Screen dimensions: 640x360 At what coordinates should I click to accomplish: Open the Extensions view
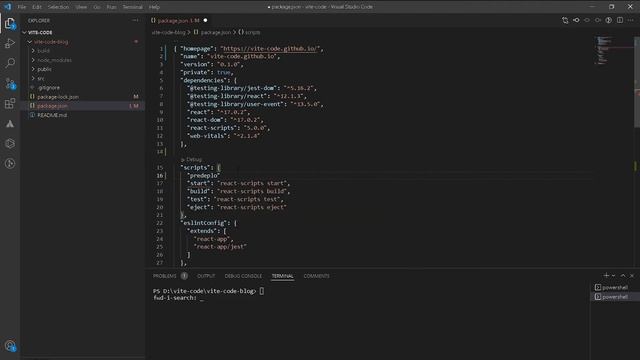(10, 103)
